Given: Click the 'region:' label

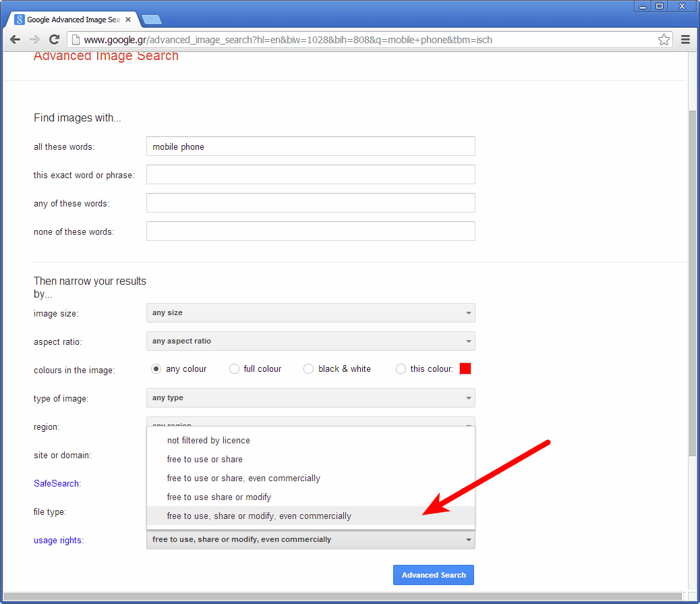Looking at the screenshot, I should [x=47, y=427].
